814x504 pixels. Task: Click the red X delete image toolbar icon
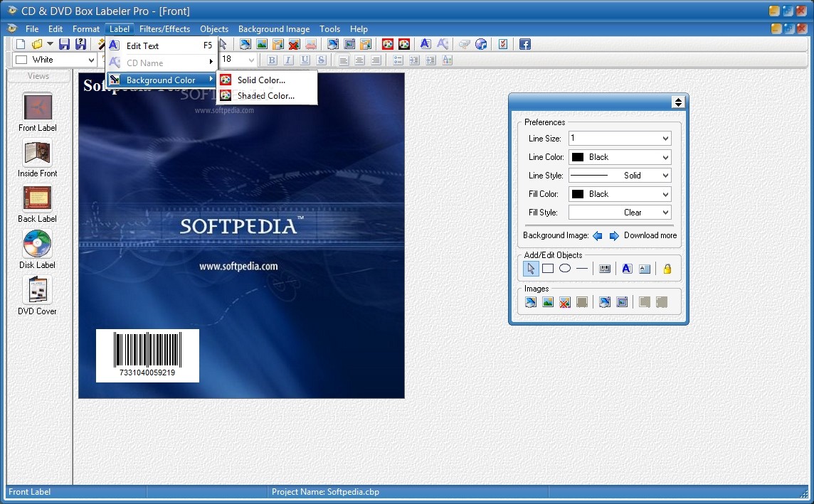coord(295,44)
